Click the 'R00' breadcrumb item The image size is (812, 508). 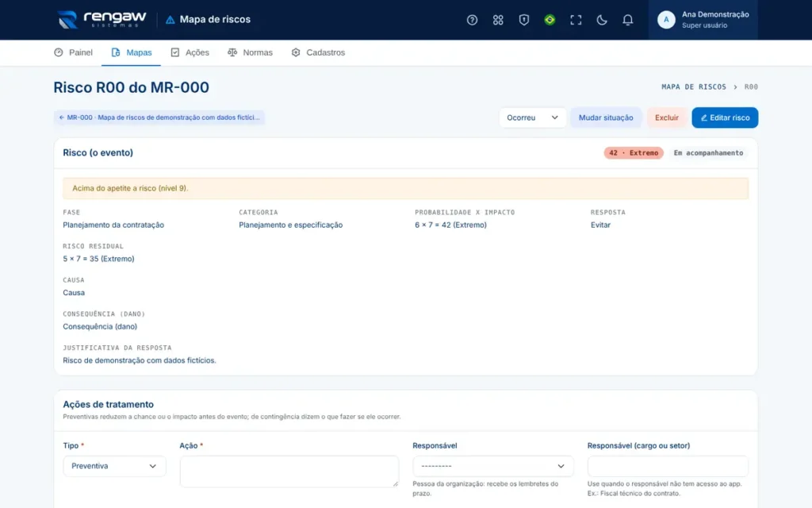[x=751, y=87]
